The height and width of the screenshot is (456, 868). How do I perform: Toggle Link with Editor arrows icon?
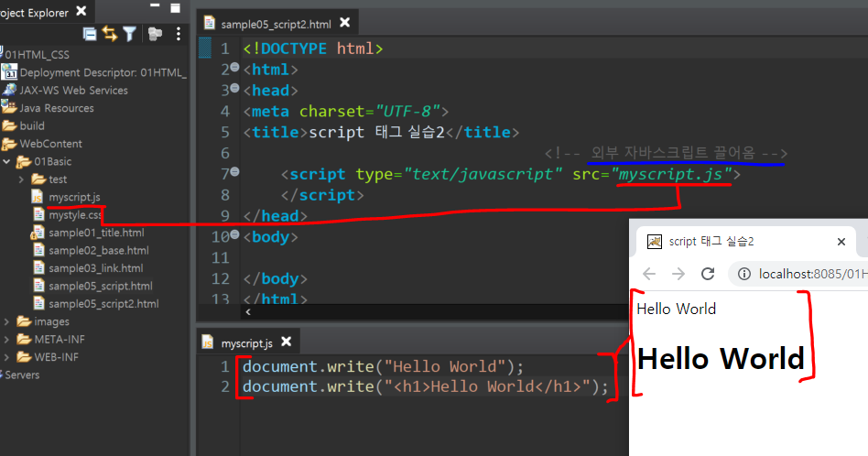110,34
